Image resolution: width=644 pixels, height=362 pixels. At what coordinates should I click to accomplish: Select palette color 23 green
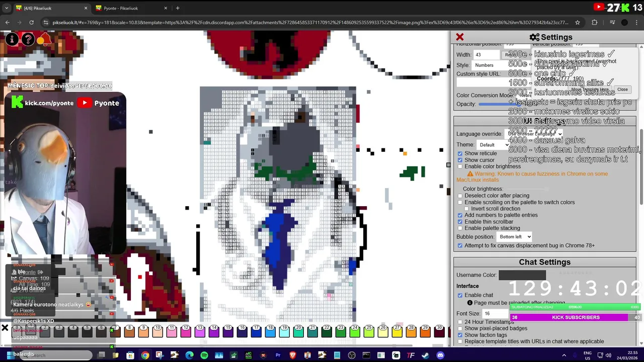click(x=341, y=331)
